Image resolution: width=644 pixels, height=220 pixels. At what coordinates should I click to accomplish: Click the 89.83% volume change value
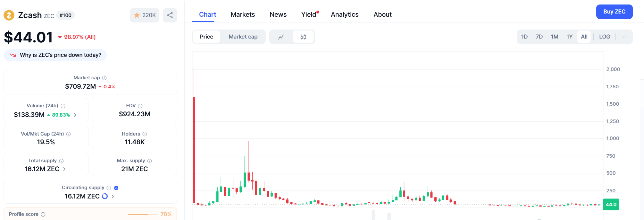pos(61,115)
